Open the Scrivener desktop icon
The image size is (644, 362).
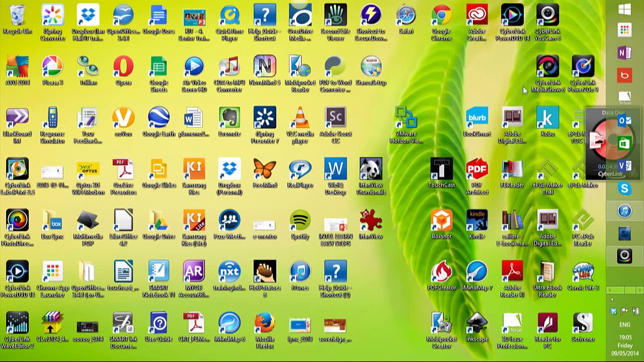click(x=583, y=323)
